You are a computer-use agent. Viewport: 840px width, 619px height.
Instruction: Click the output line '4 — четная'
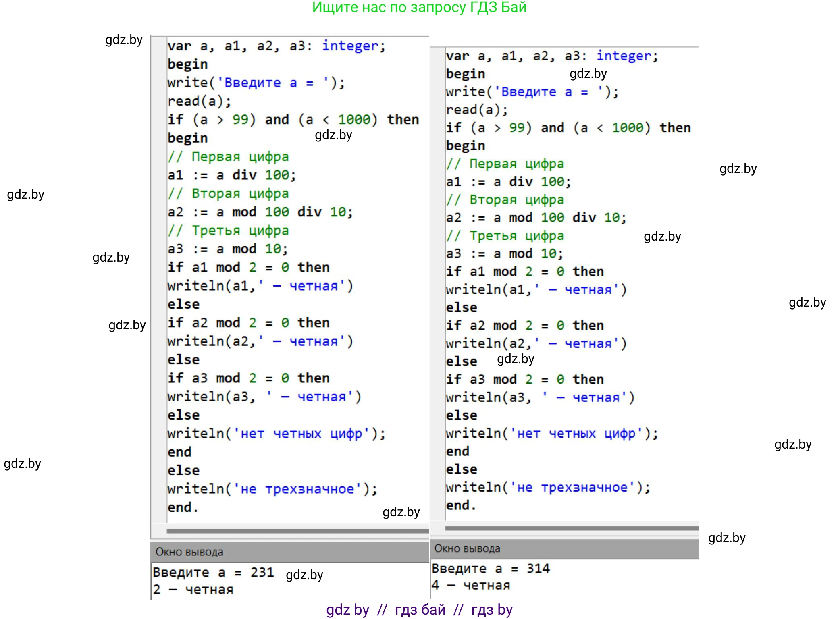click(x=470, y=585)
